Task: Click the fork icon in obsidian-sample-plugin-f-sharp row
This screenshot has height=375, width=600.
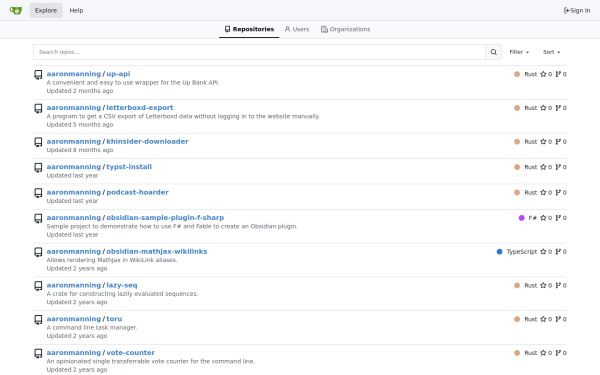Action: coord(558,218)
